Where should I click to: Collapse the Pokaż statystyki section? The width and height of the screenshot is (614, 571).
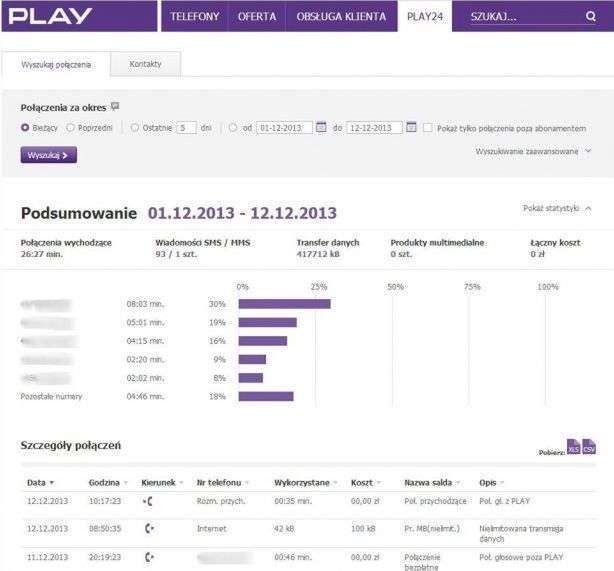[557, 208]
